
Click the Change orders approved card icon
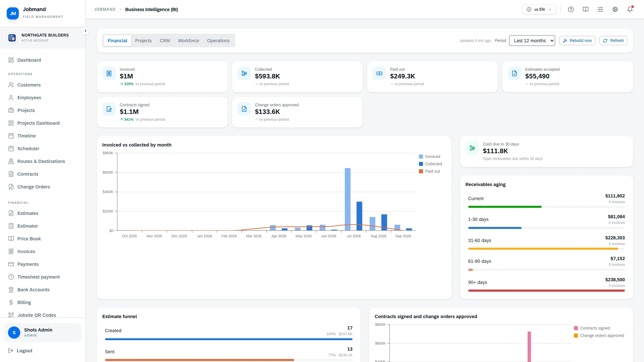244,109
